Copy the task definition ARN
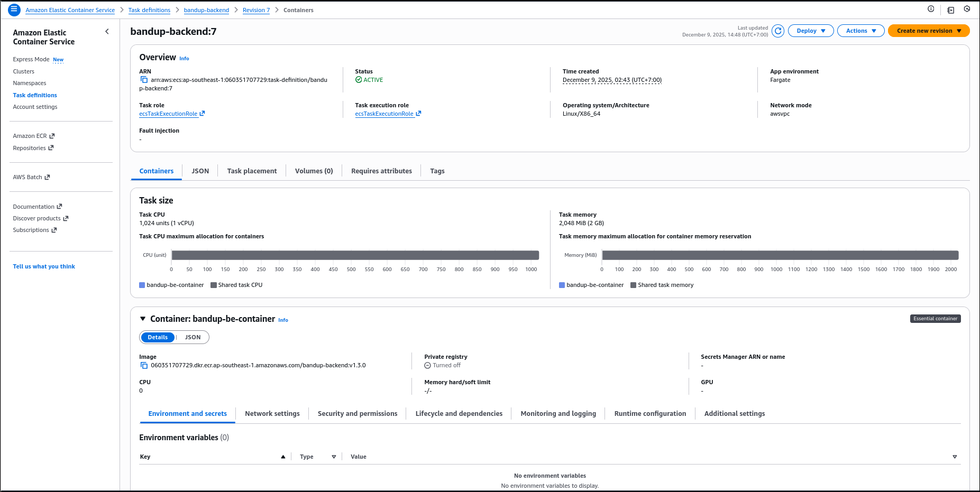The width and height of the screenshot is (980, 492). tap(143, 79)
